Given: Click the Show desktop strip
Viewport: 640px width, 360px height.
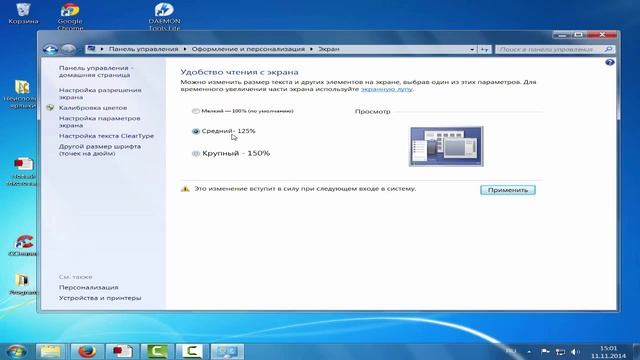Looking at the screenshot, I should 637,351.
